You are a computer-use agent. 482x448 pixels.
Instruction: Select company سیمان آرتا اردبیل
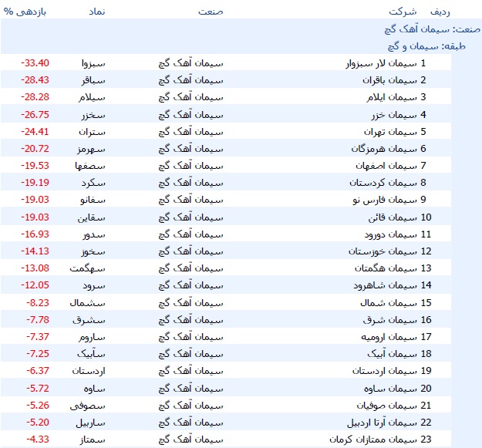[x=382, y=423]
